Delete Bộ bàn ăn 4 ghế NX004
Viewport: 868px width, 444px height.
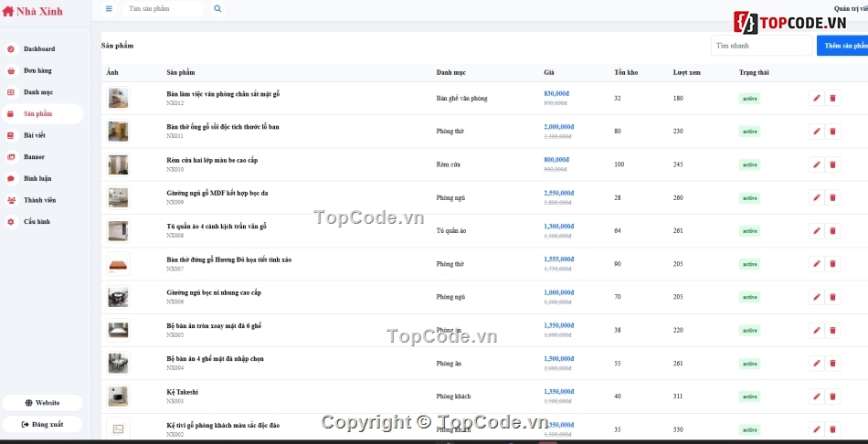click(832, 364)
